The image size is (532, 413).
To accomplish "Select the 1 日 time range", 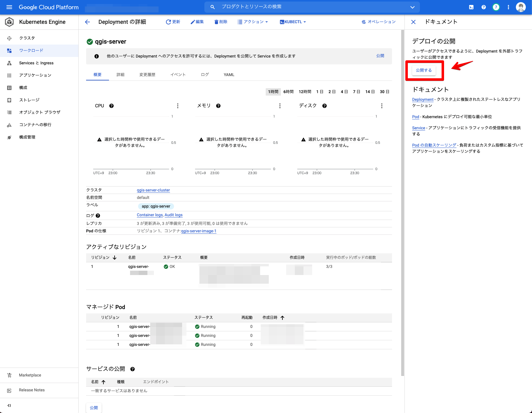I will pos(320,92).
